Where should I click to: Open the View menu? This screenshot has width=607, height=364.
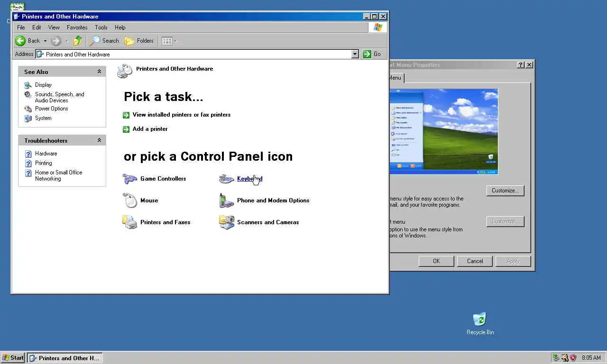pos(54,27)
